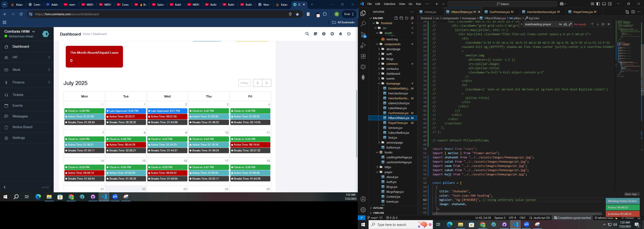Click Home breadcrumb link beside Dashboard title
Viewport: 644px width, 229px height.
pyautogui.click(x=86, y=34)
